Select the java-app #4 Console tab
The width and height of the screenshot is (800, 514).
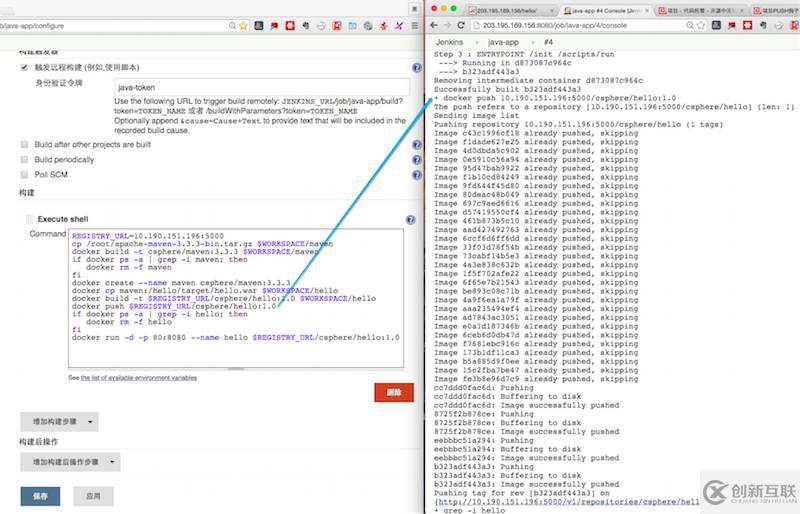click(605, 11)
